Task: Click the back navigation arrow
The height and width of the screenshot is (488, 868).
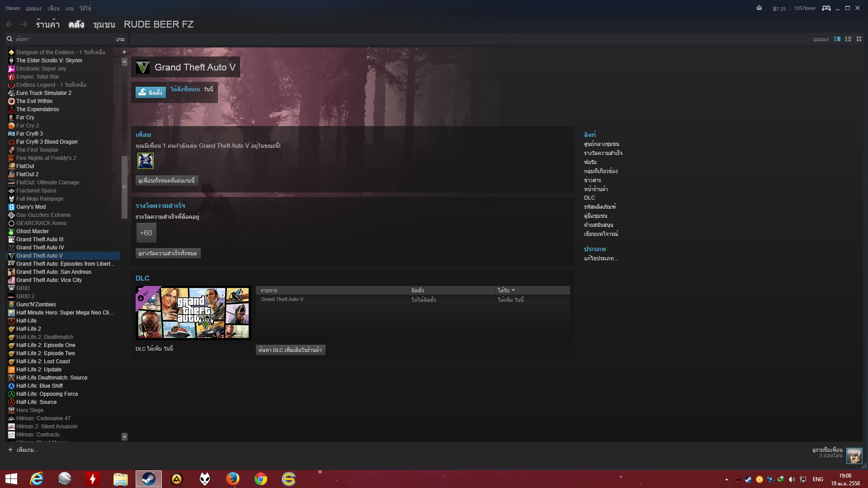Action: pos(9,24)
